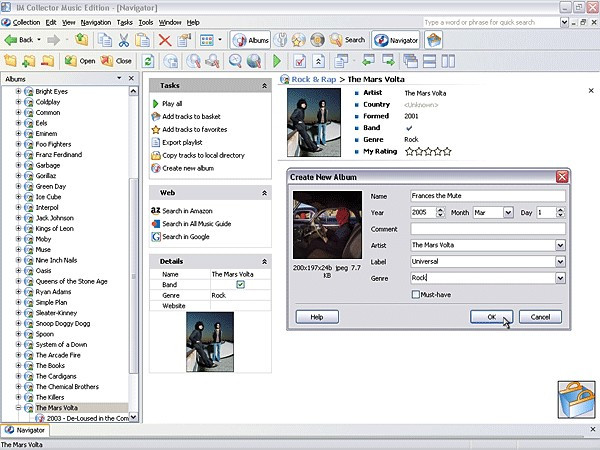This screenshot has width=600, height=450.
Task: Collapse The Mars Volta tree node
Action: pos(18,408)
